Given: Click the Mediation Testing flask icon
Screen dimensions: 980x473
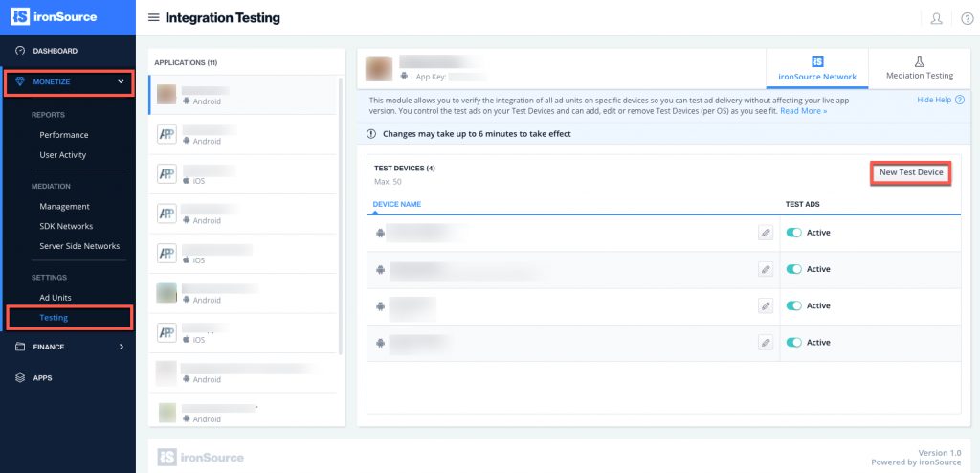Looking at the screenshot, I should click(920, 61).
